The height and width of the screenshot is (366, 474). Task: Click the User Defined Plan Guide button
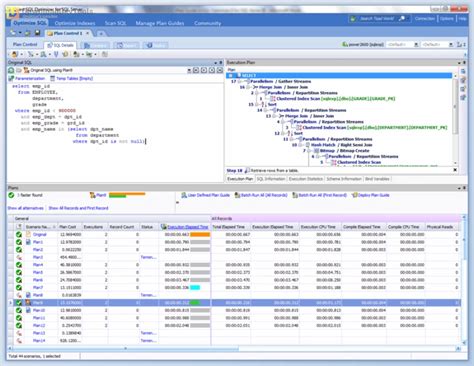206,195
